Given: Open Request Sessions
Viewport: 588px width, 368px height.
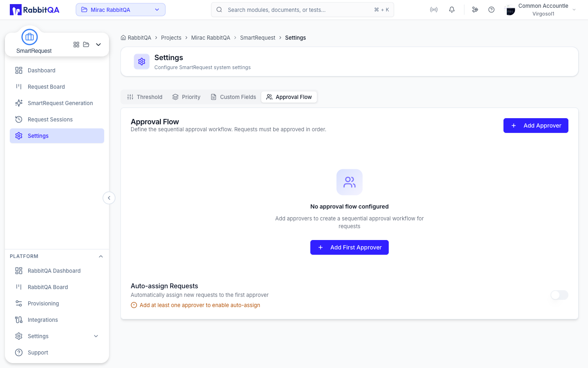Looking at the screenshot, I should coord(57,119).
